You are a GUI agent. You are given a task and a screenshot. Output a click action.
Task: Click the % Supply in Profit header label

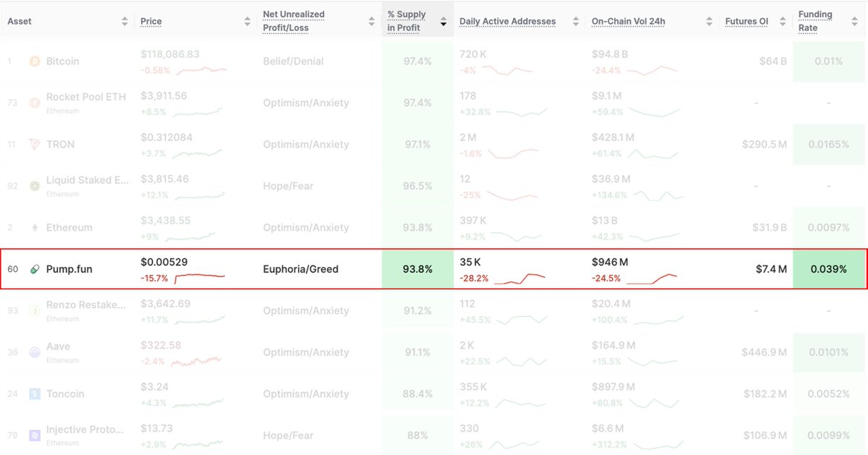pyautogui.click(x=407, y=21)
